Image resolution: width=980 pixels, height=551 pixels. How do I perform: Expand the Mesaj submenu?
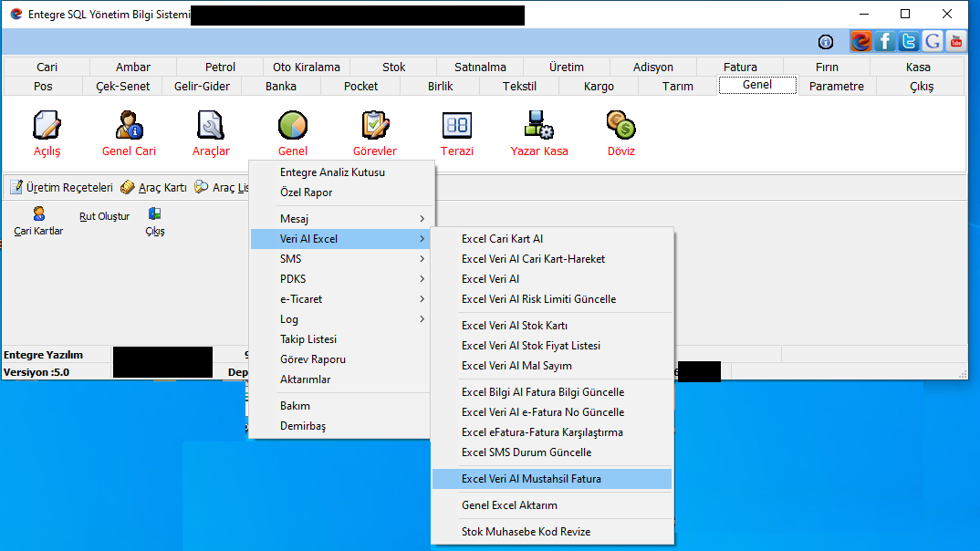tap(342, 219)
